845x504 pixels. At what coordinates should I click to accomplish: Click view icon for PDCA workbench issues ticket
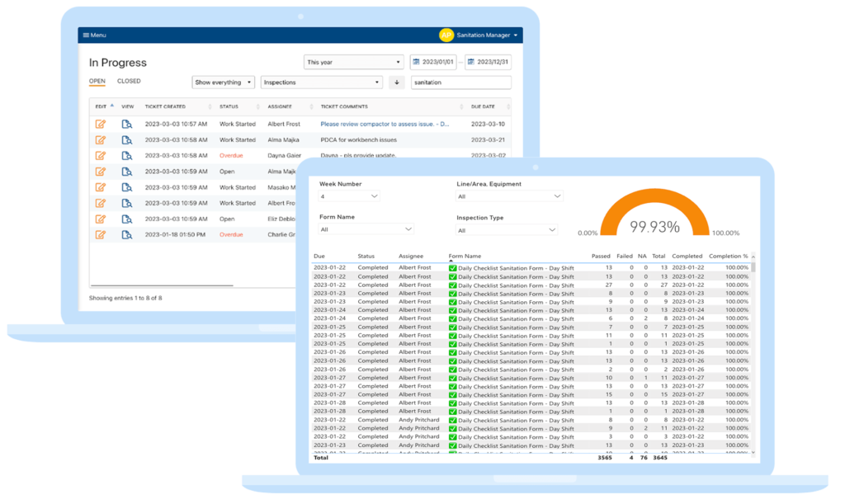tap(127, 139)
